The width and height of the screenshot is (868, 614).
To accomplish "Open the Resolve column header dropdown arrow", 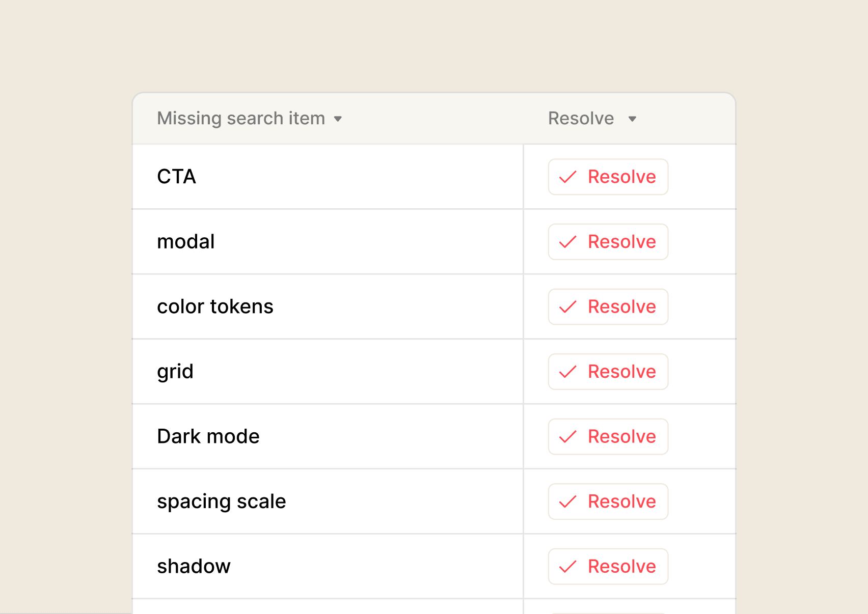I will click(x=632, y=119).
